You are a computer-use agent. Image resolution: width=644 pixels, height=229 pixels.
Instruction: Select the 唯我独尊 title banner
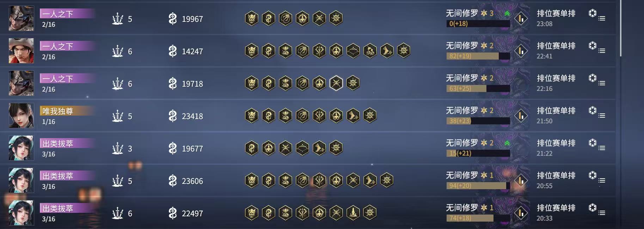[x=67, y=111]
